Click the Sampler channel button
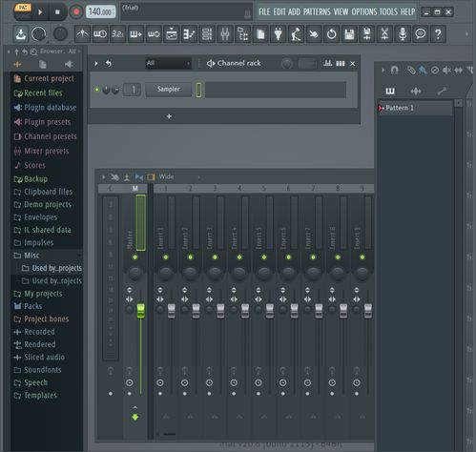 (168, 90)
